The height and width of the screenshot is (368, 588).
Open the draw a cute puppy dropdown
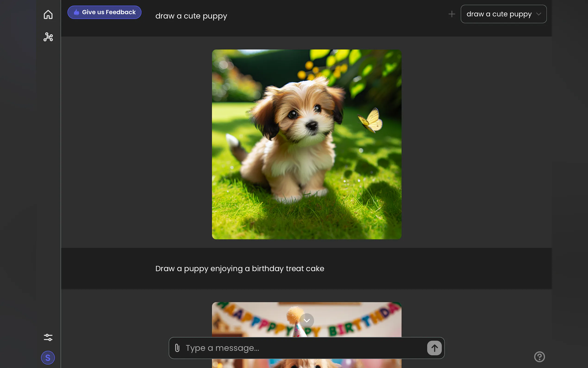[499, 14]
